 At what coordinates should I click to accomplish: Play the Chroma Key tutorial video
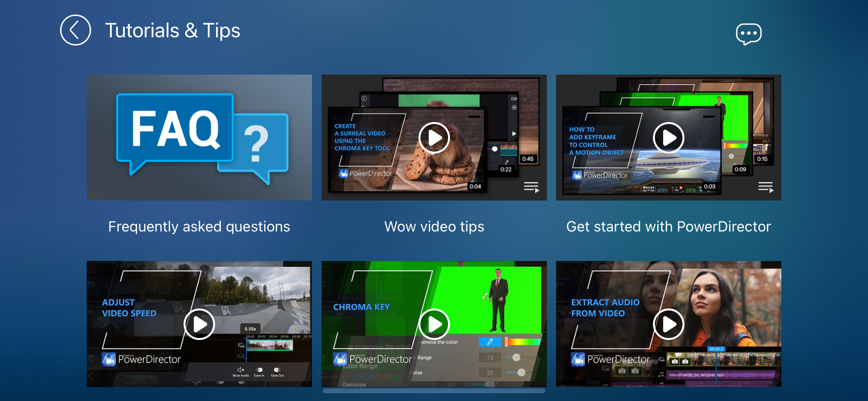pyautogui.click(x=434, y=324)
